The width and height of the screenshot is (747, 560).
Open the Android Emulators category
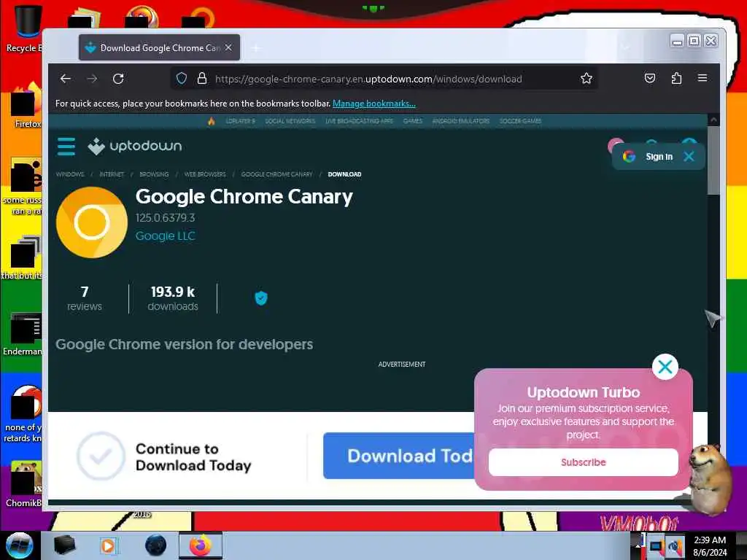[461, 121]
